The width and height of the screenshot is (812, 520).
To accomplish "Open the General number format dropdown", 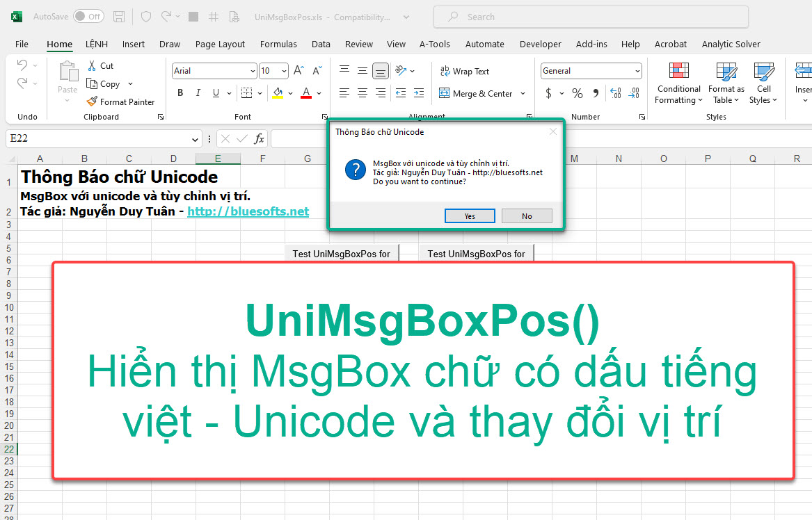I will (638, 70).
